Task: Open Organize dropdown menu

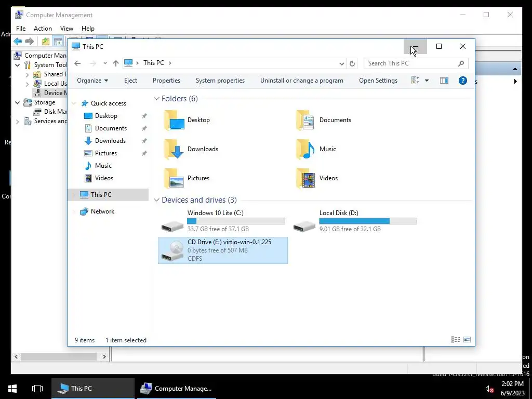Action: point(92,81)
